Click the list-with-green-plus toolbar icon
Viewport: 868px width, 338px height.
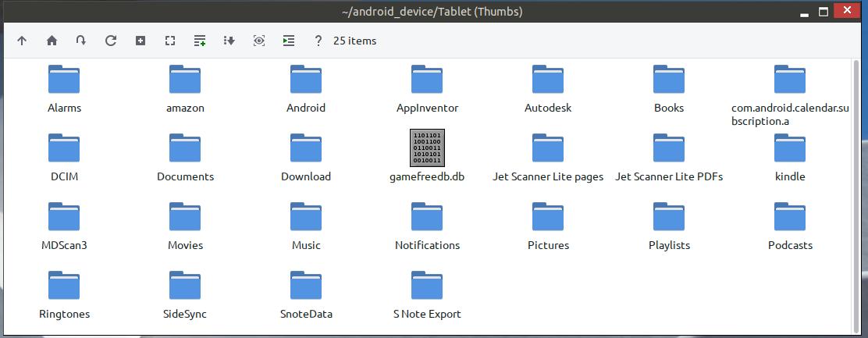[x=200, y=41]
